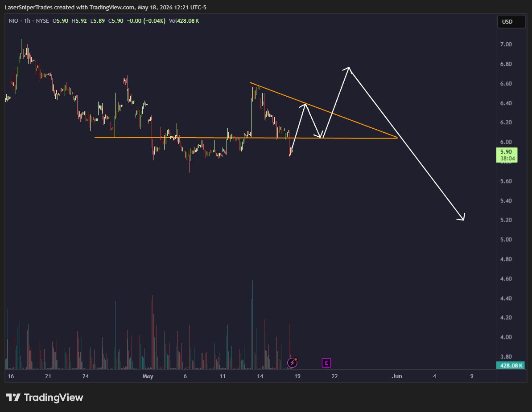This screenshot has height=412, width=532.
Task: Click the open price O5.90
Action: tap(60, 21)
